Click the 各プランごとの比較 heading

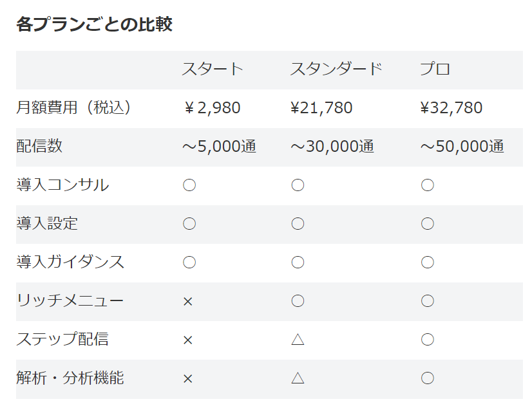tap(94, 25)
